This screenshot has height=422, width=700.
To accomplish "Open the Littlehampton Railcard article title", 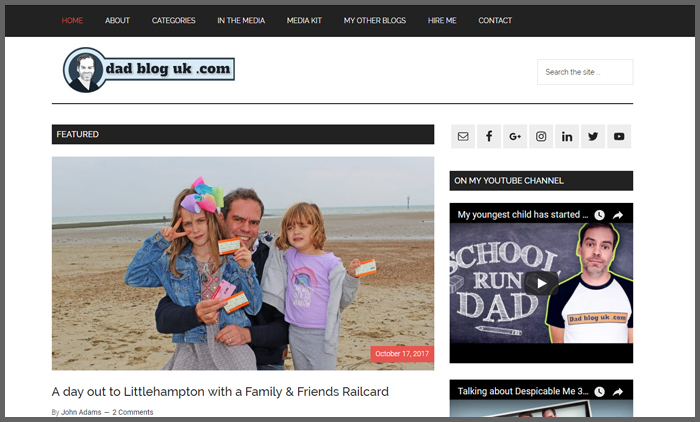I will [x=220, y=392].
